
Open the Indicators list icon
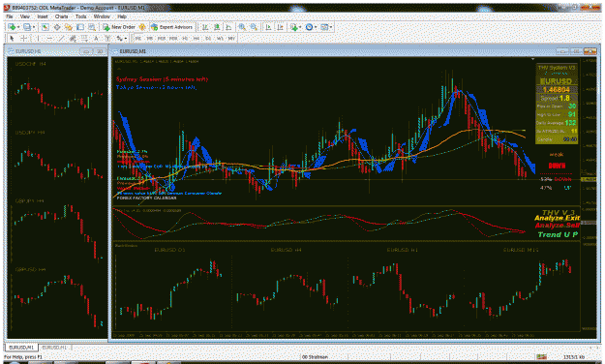pyautogui.click(x=294, y=27)
